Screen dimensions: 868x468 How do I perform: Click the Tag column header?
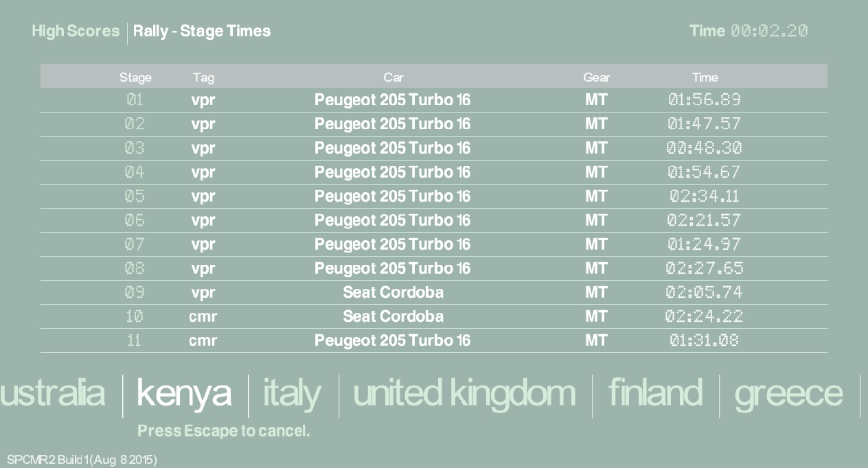[203, 78]
